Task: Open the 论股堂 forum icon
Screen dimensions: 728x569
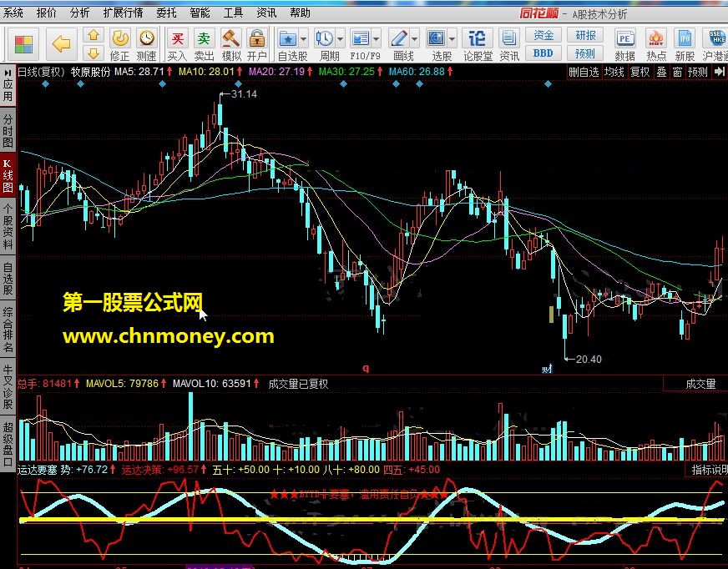Action: coord(478,44)
